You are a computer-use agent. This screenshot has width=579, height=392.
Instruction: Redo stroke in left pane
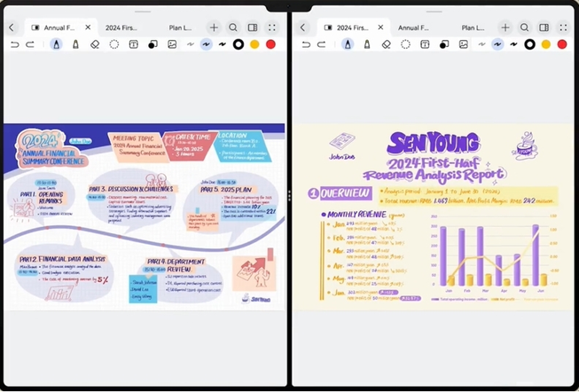pyautogui.click(x=30, y=44)
